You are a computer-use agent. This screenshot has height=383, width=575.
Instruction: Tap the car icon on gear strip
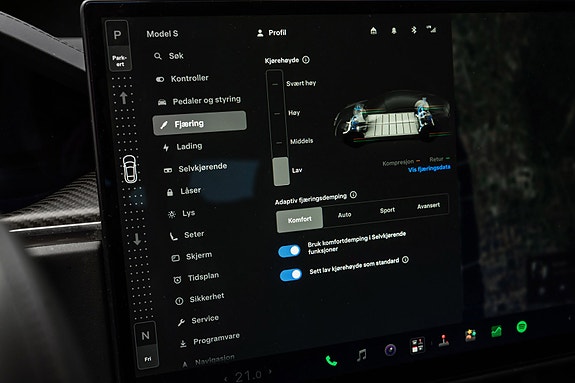(x=130, y=168)
